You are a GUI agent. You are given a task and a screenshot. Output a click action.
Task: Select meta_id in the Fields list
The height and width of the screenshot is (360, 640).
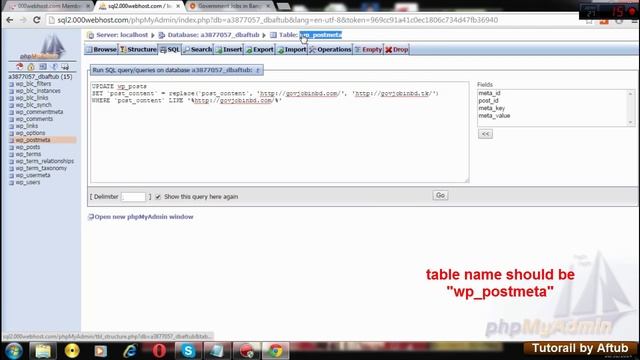pyautogui.click(x=489, y=93)
